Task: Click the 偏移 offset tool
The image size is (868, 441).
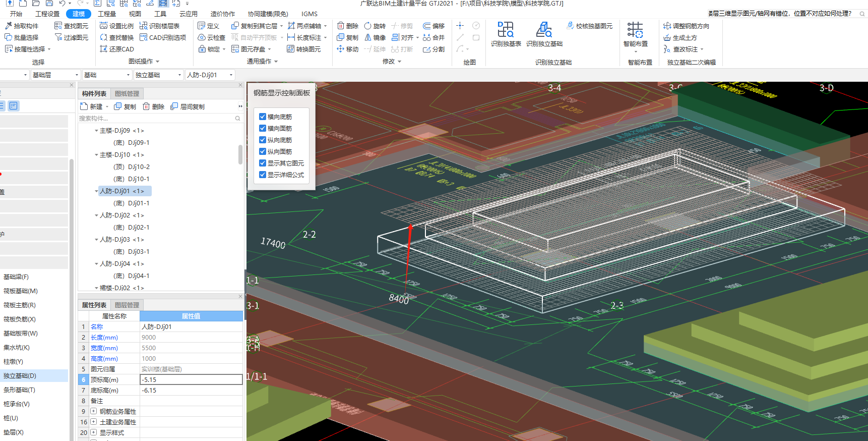Action: coord(433,26)
